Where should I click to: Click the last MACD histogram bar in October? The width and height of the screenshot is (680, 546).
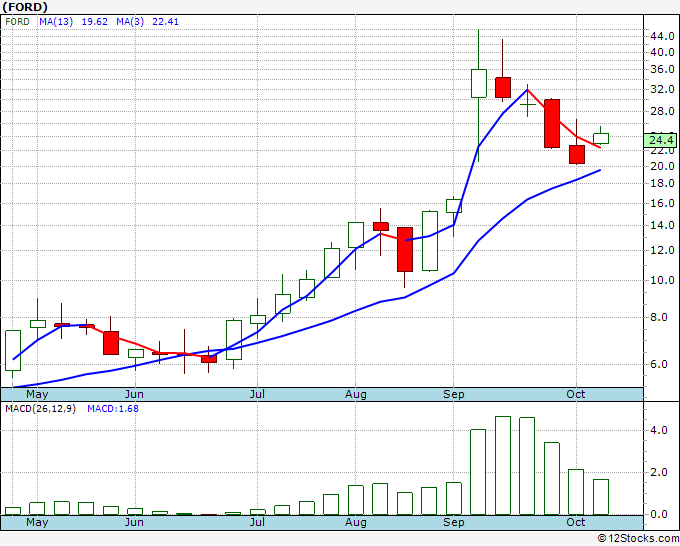pyautogui.click(x=601, y=497)
